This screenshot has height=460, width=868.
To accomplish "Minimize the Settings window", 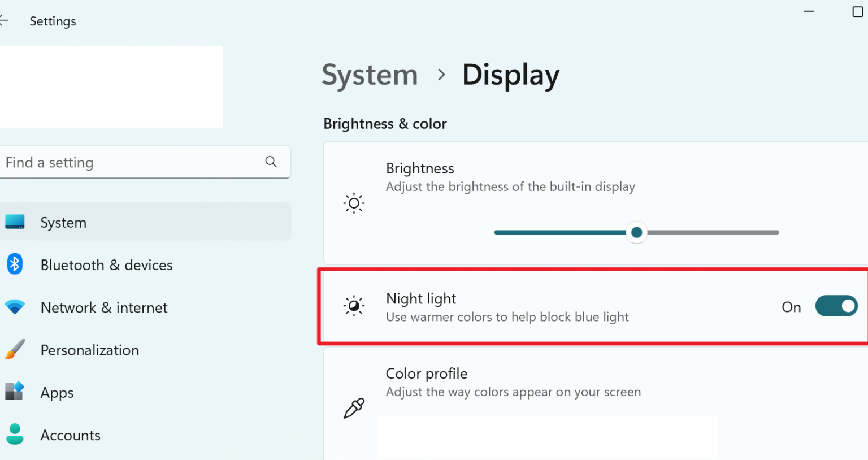I will [x=809, y=11].
